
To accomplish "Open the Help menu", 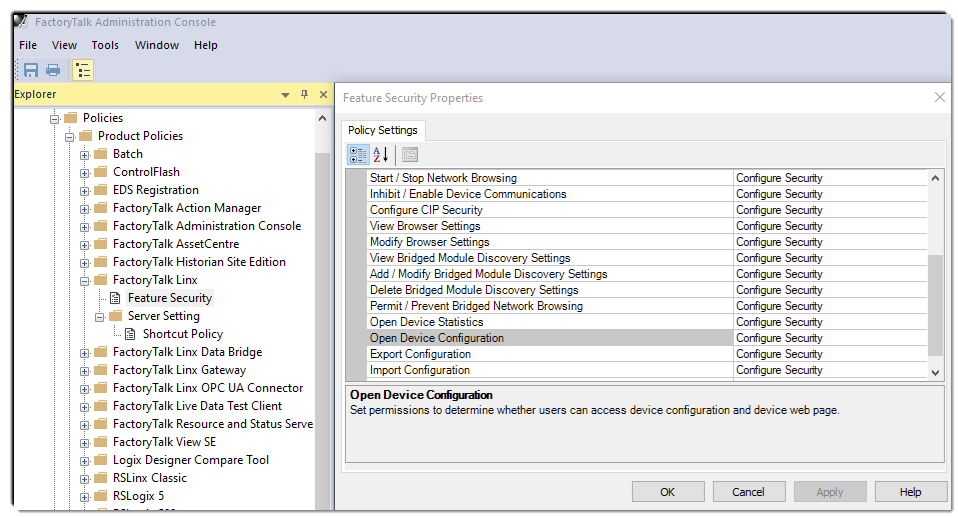I will pyautogui.click(x=206, y=45).
